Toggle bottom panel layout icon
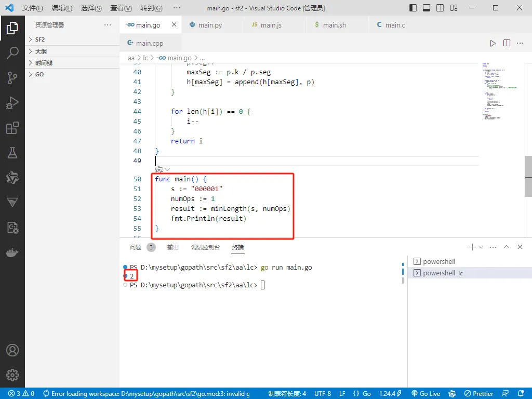Image resolution: width=532 pixels, height=399 pixels. click(x=427, y=8)
